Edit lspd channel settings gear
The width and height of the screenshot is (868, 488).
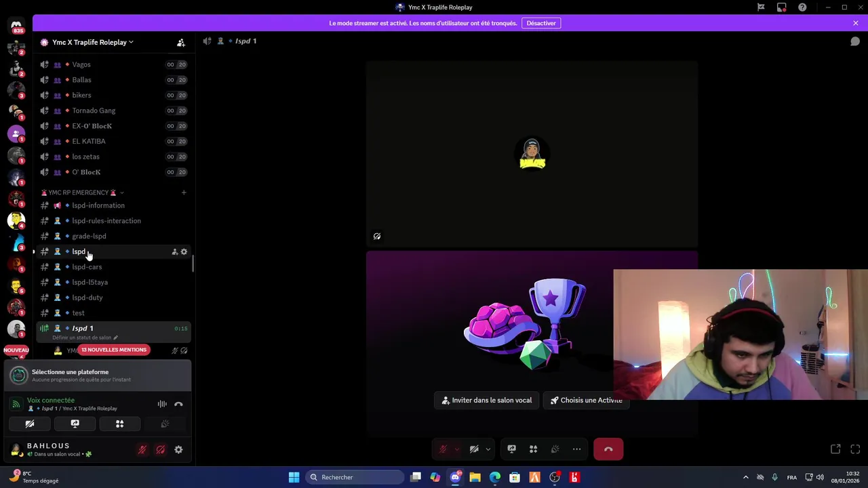click(x=184, y=252)
